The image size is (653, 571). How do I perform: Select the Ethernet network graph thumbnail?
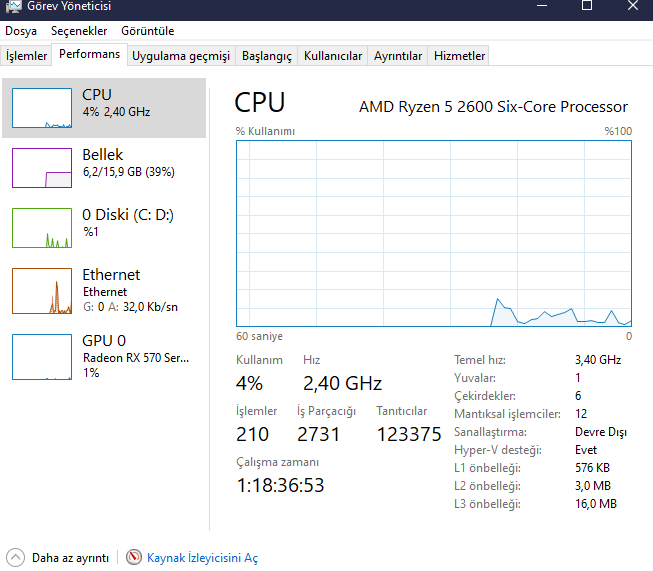coord(41,291)
